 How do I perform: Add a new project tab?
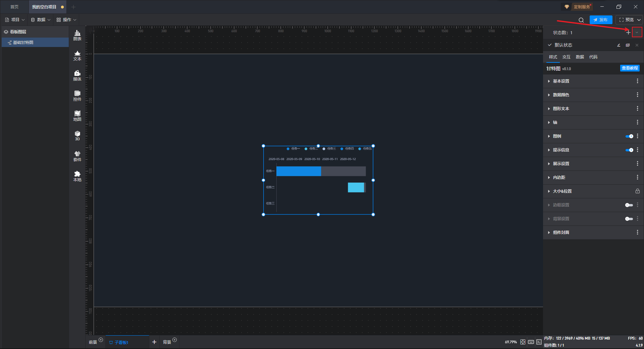coord(73,7)
